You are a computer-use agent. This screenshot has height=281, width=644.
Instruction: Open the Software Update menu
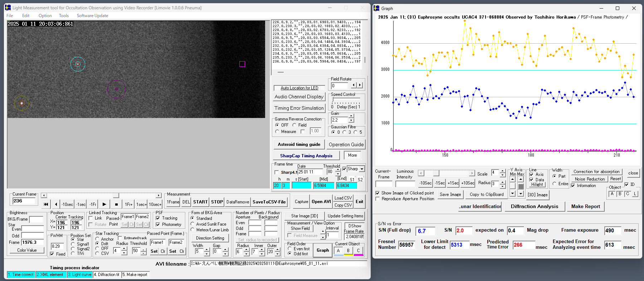point(92,16)
